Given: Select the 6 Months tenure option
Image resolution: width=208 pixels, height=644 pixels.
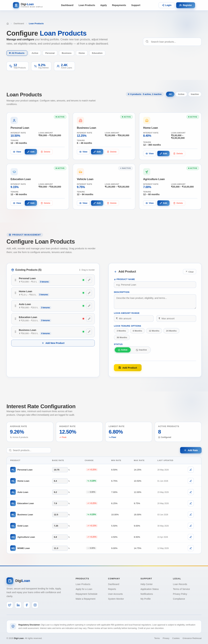Looking at the screenshot, I should tap(137, 331).
